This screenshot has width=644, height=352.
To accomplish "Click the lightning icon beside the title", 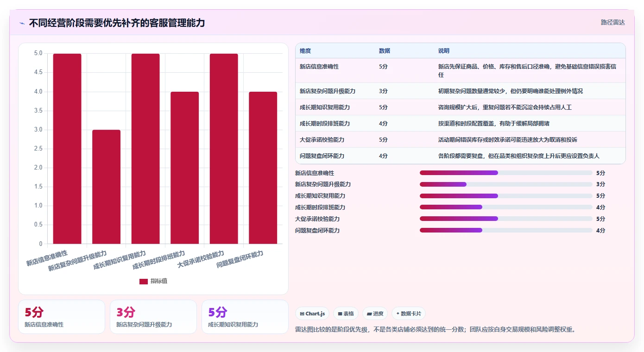I will click(22, 23).
